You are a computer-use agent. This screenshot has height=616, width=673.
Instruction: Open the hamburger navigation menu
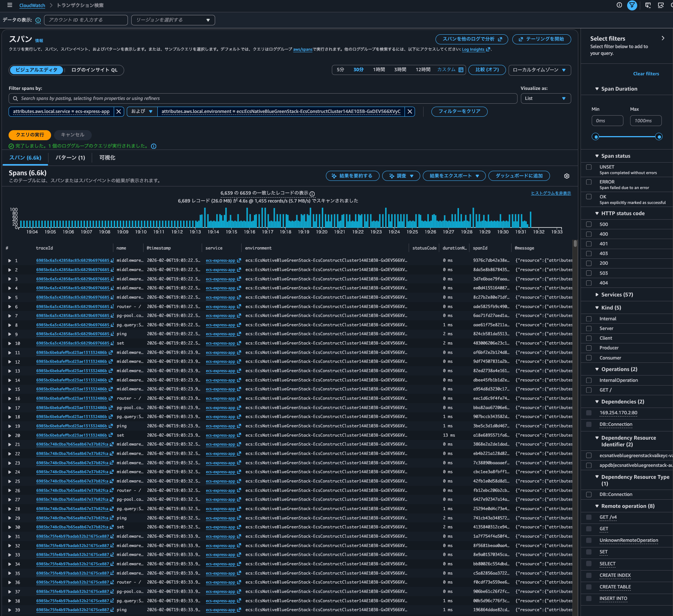pyautogui.click(x=10, y=5)
